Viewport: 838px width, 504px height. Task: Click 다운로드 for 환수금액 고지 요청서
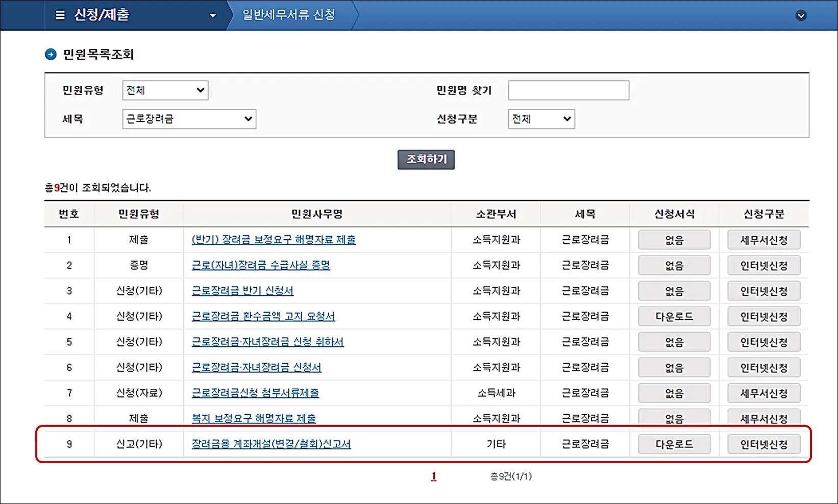click(674, 316)
